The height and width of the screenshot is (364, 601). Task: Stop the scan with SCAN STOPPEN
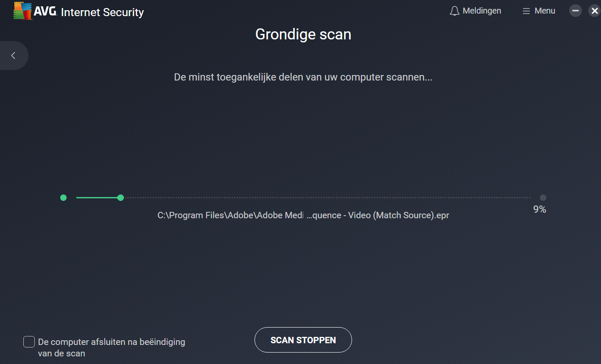pyautogui.click(x=303, y=340)
